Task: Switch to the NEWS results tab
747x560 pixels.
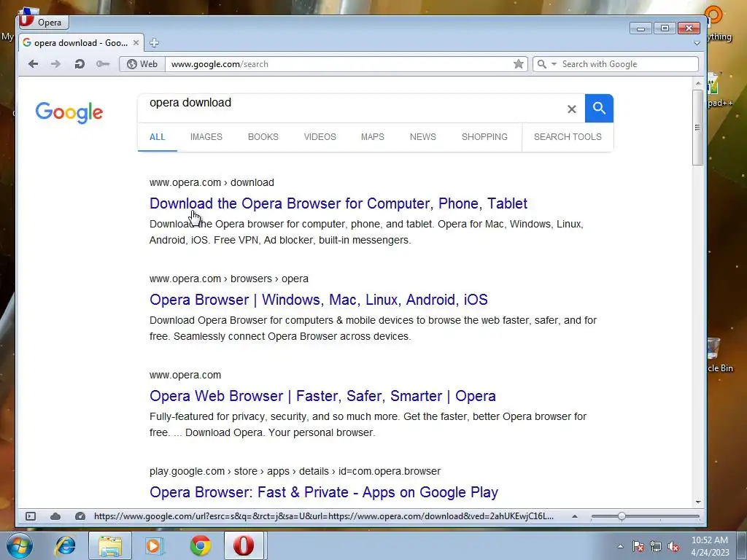Action: 422,136
